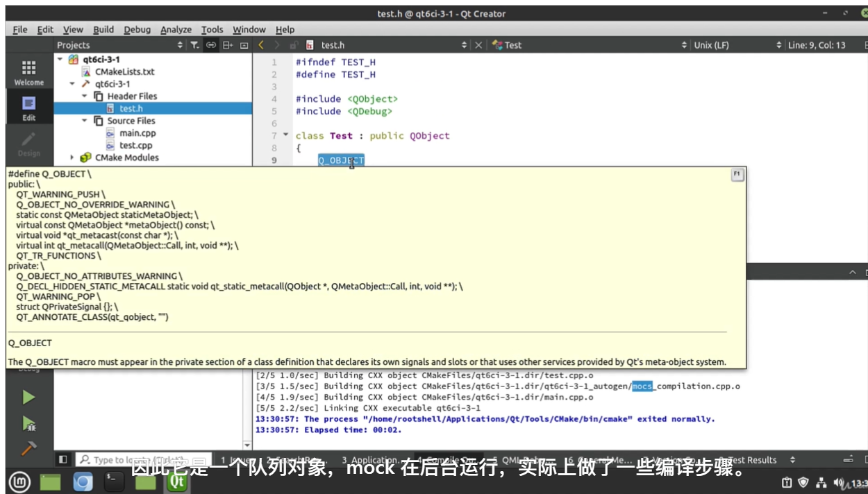Toggle synchronize with editor link icon
The height and width of the screenshot is (494, 868).
211,45
